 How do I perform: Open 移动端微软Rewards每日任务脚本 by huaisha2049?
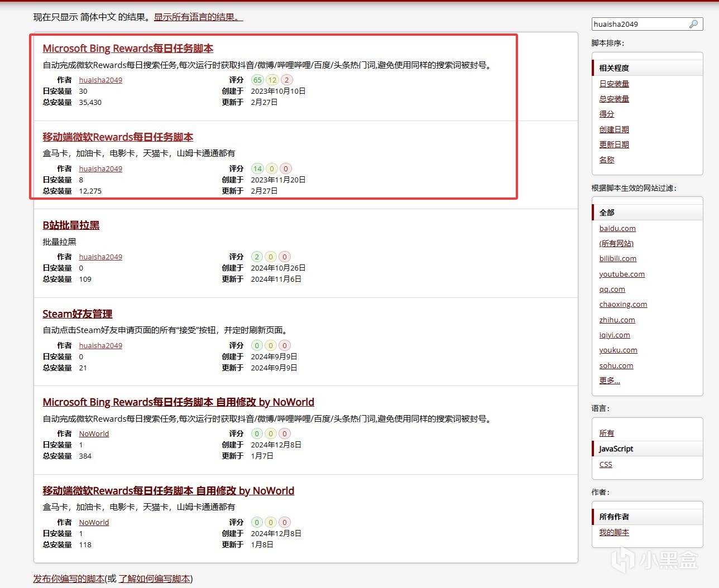click(x=118, y=137)
